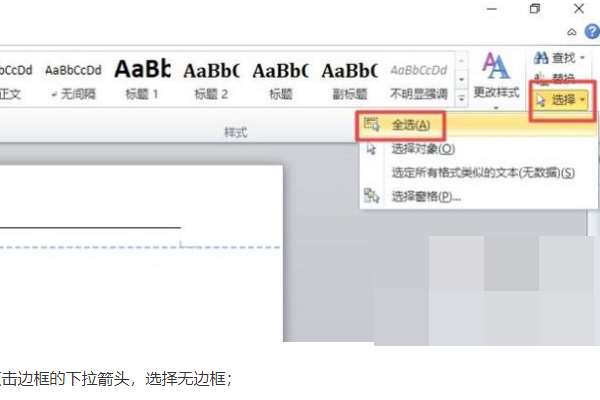The image size is (600, 400).
Task: Click the Select Objects (选择对象) cursor icon
Action: [x=371, y=149]
